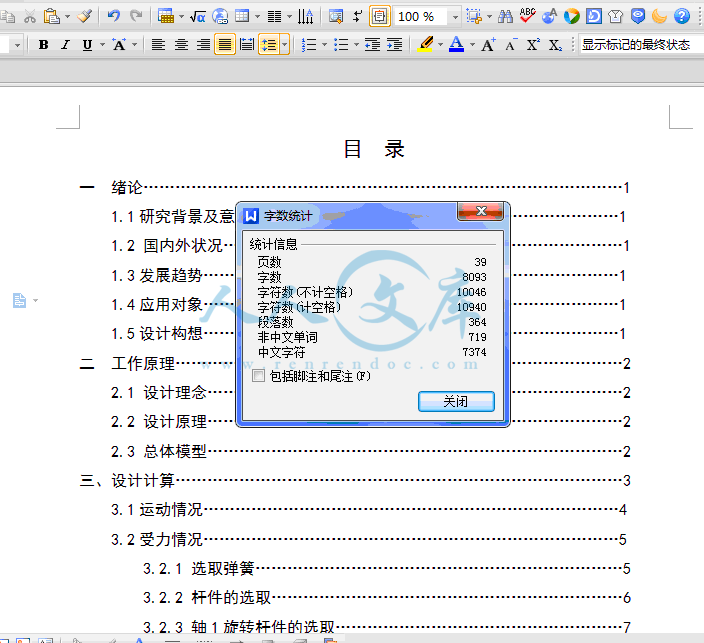
Task: Click the Cut scissors icon
Action: pos(30,16)
